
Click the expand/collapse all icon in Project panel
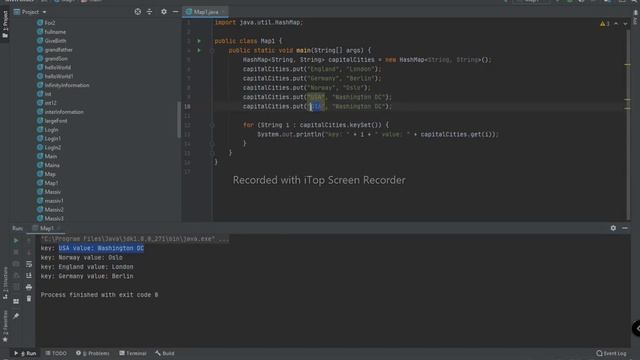(149, 12)
